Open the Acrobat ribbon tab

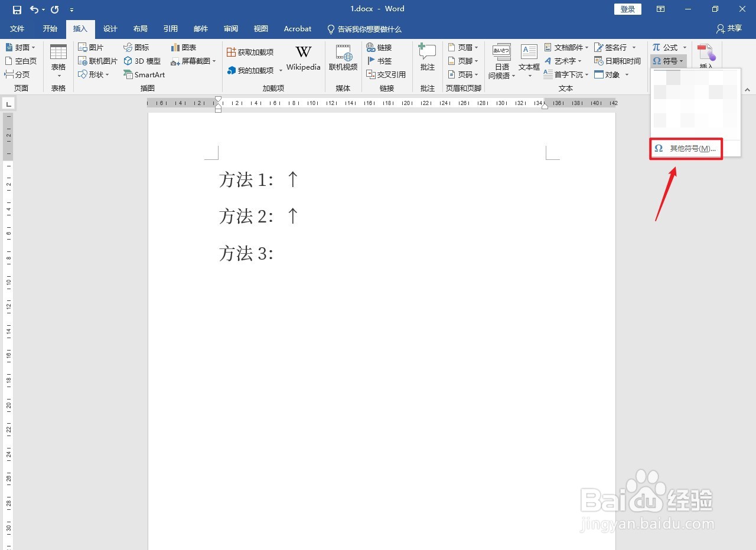coord(298,28)
